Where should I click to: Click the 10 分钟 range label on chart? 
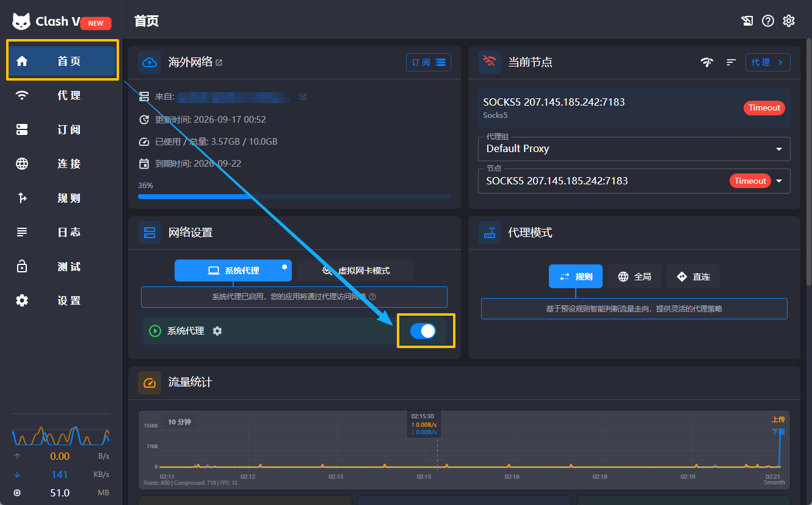179,422
